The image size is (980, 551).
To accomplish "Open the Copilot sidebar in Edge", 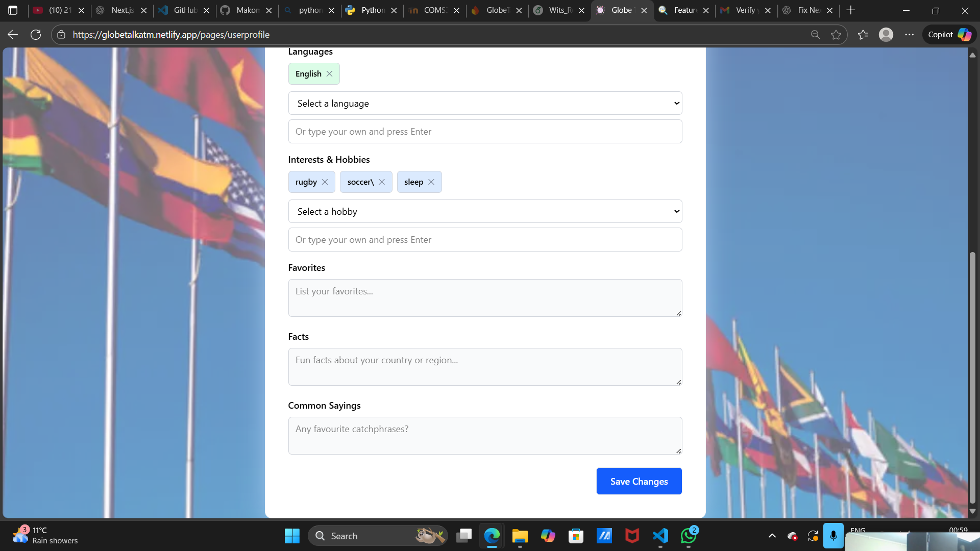I will click(949, 34).
